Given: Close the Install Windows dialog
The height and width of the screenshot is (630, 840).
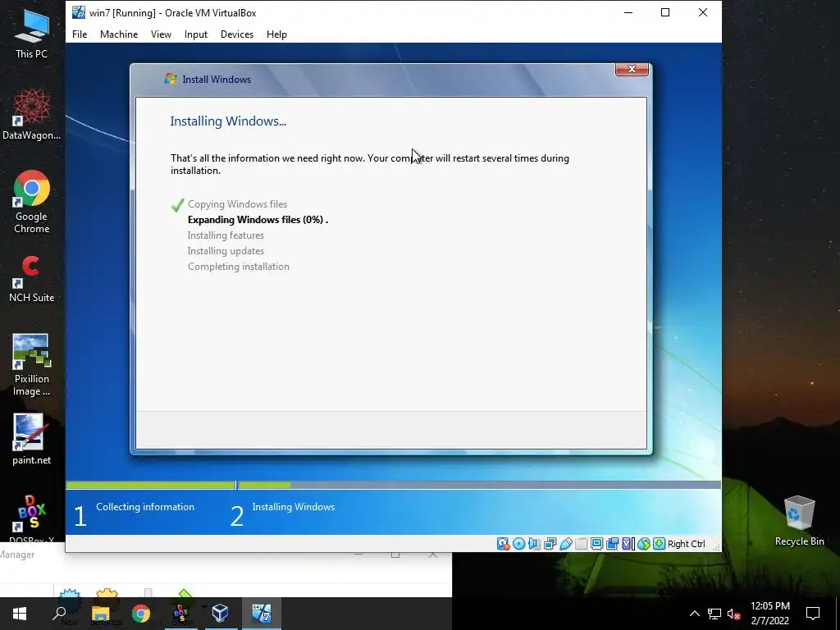Looking at the screenshot, I should click(632, 69).
